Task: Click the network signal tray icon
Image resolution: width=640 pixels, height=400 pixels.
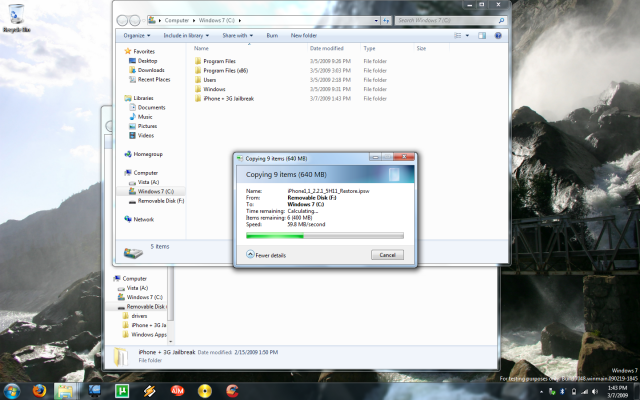Action: coord(584,392)
